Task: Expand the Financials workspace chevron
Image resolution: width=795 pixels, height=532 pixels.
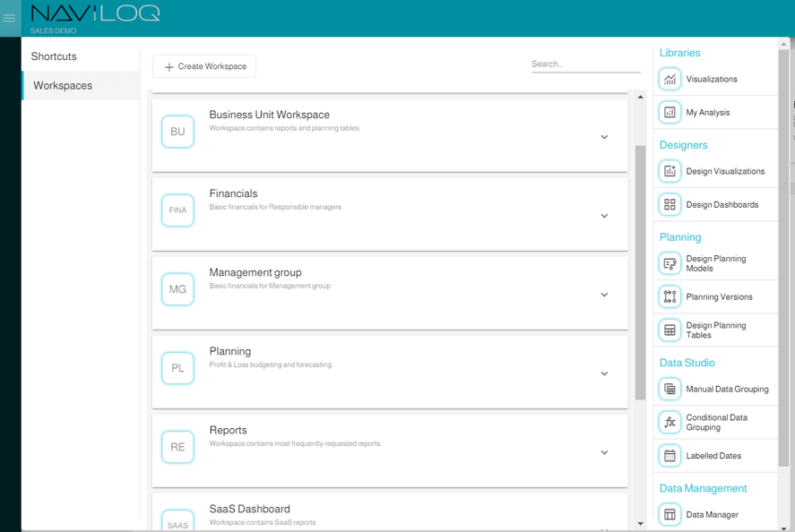Action: pos(604,216)
